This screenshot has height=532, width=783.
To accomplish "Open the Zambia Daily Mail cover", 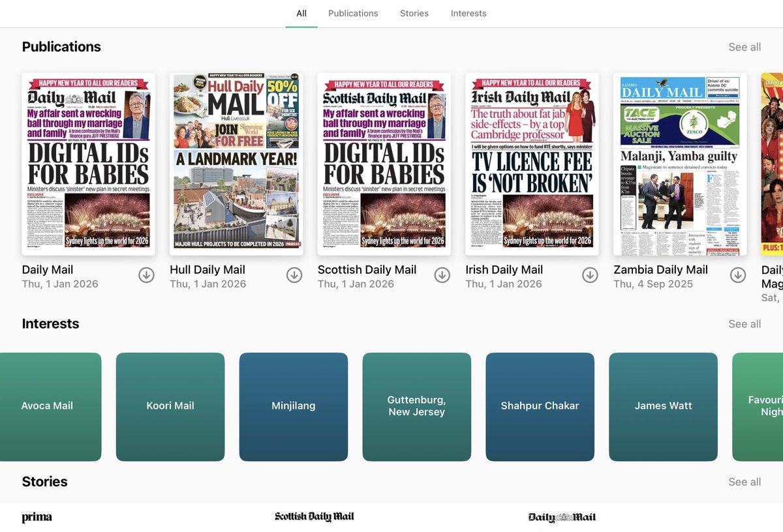I will pos(681,164).
